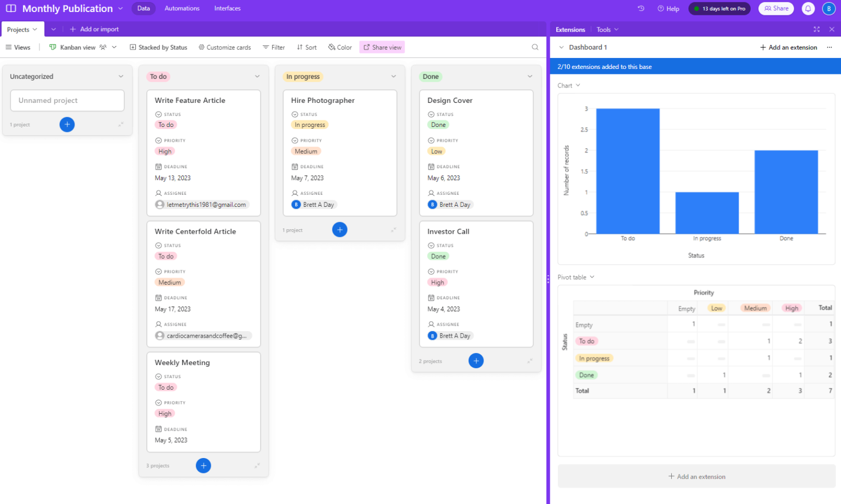Open Customize cards settings
Viewport: 841px width, 504px height.
tap(224, 47)
